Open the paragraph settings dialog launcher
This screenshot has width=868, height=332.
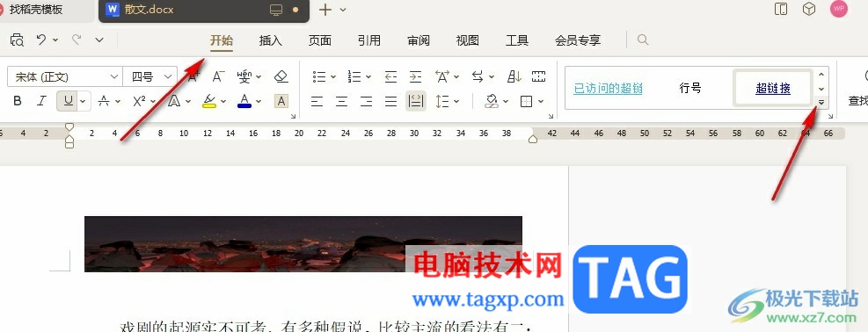pos(551,116)
